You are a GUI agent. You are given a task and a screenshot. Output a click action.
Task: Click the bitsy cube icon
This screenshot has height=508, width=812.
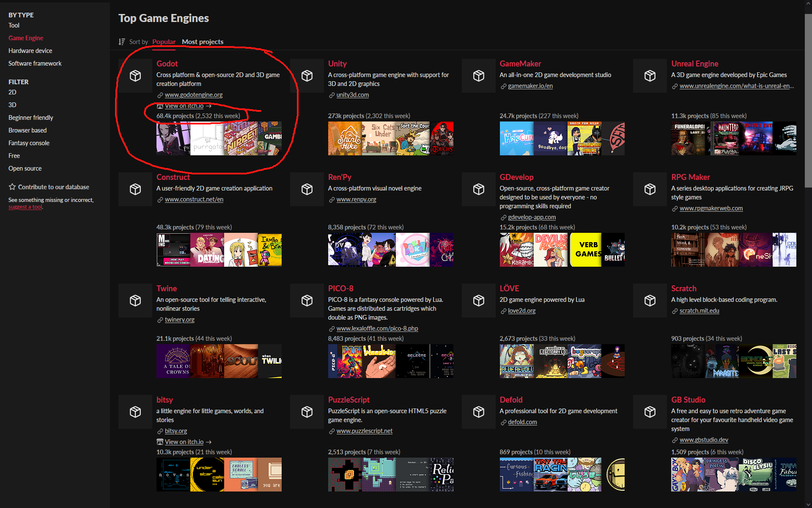click(x=135, y=412)
